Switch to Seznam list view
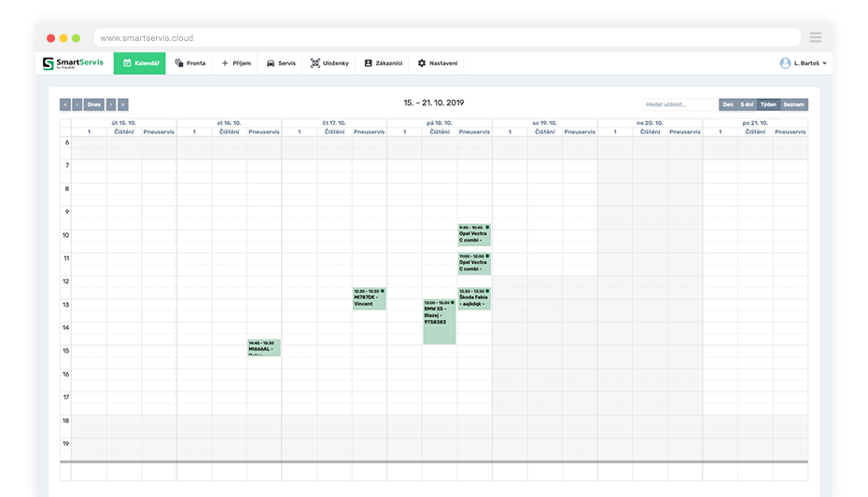 [794, 104]
